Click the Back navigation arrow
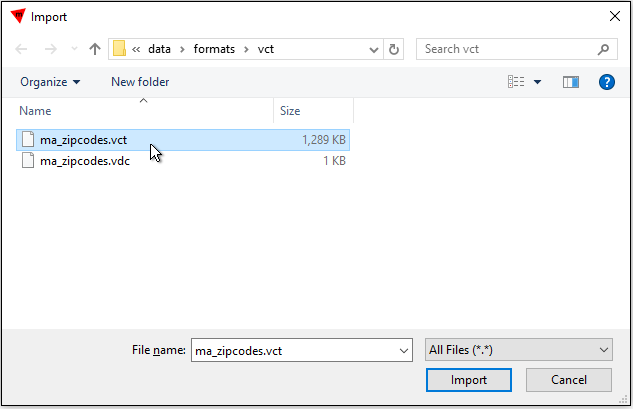Viewport: 633px width, 409px height. click(23, 49)
